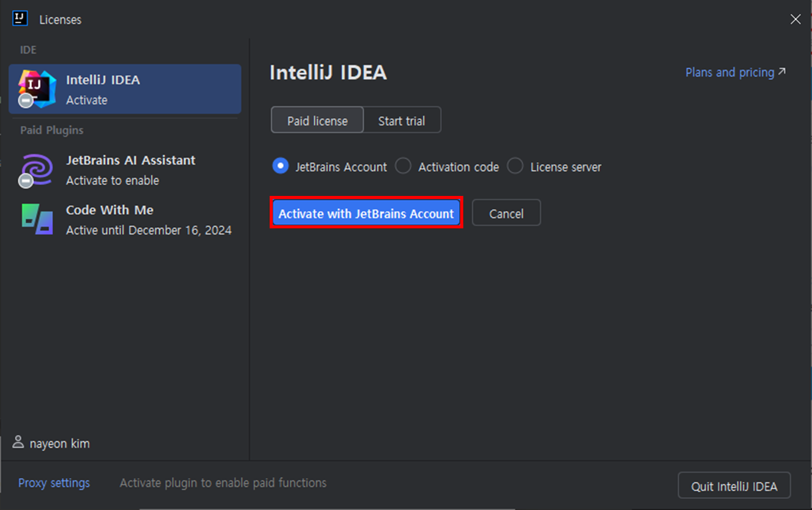Click the JetBrains AI Assistant spiral icon
Viewport: 812px width, 510px height.
[37, 170]
